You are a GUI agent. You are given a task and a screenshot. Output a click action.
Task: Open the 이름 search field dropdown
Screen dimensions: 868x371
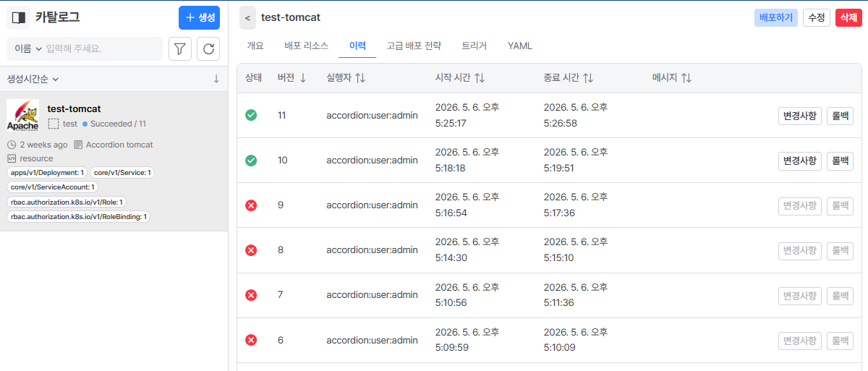pos(28,49)
